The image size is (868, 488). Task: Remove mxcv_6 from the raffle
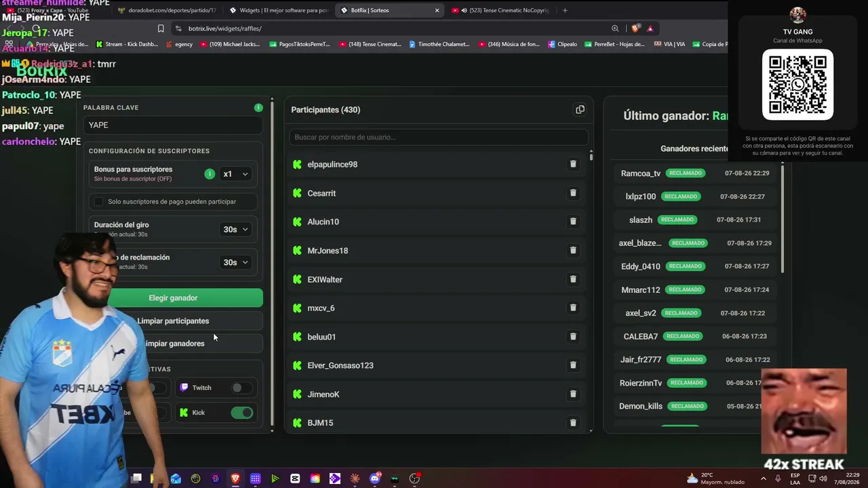pyautogui.click(x=573, y=308)
